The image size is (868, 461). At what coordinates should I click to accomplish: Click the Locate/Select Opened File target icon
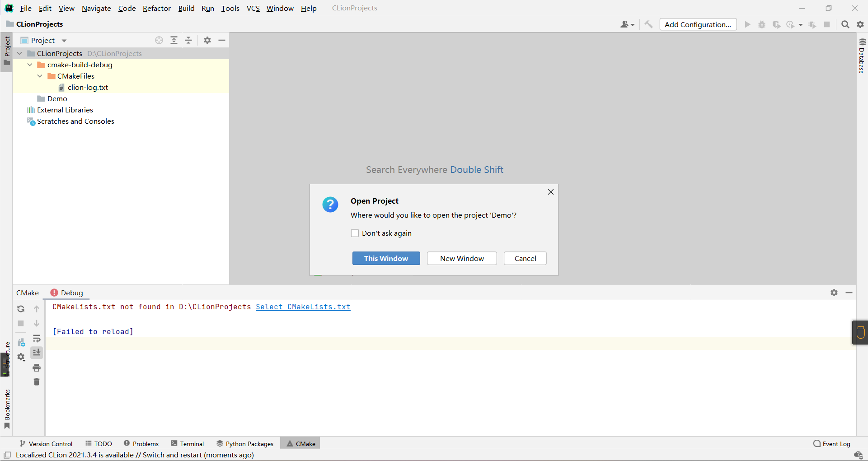[159, 40]
